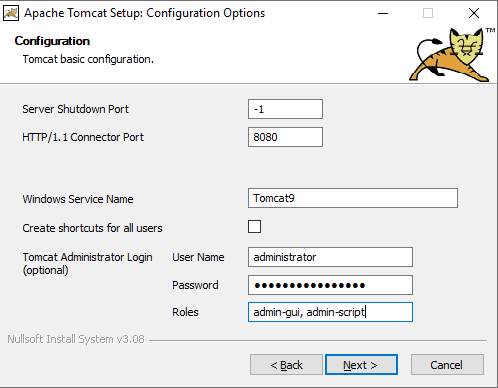The height and width of the screenshot is (388, 498).
Task: Minimize the Apache Tomcat Setup window
Action: [383, 13]
